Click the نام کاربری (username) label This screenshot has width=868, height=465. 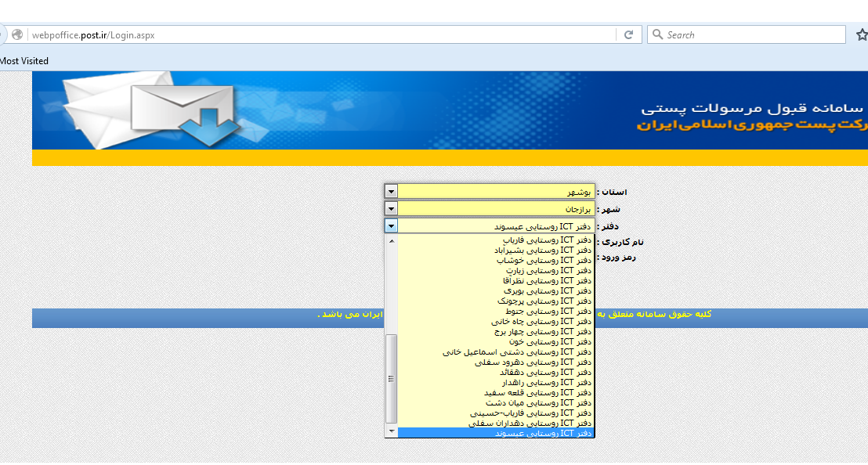[620, 242]
